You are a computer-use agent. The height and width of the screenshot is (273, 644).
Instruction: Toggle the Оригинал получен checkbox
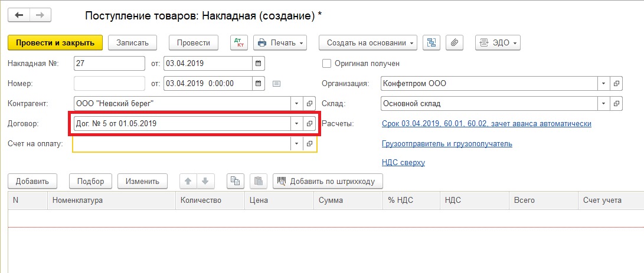point(327,63)
